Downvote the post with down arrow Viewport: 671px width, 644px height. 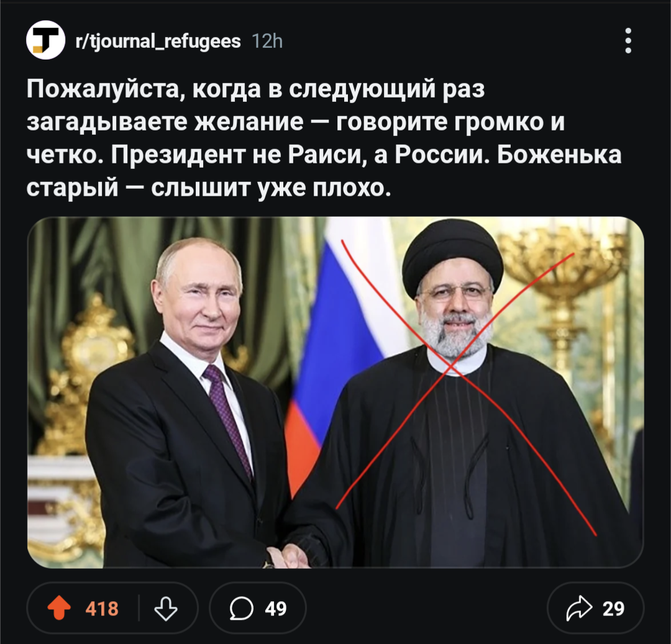tap(166, 608)
